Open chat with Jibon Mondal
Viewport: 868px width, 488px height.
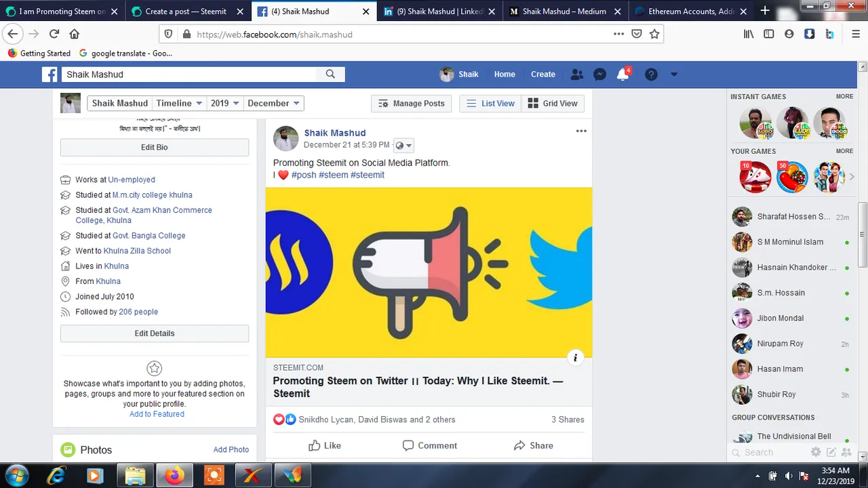pos(791,318)
